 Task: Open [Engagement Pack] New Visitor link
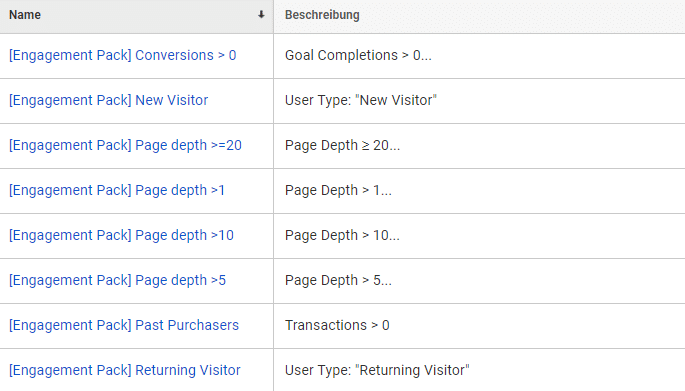coord(108,100)
